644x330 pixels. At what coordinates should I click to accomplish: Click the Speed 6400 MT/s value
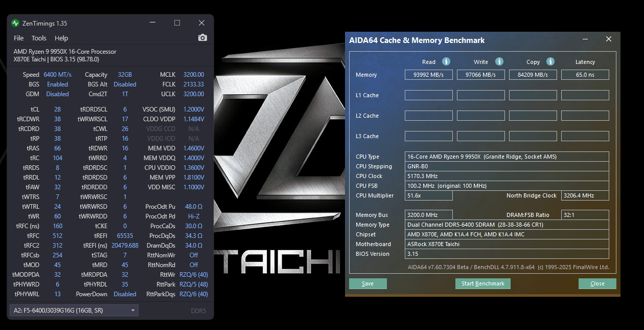[x=57, y=75]
